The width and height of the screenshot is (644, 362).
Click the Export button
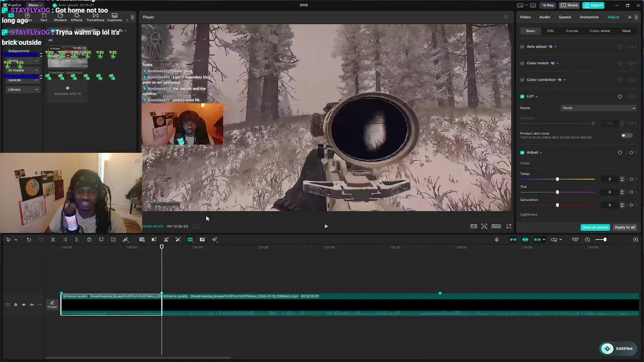pos(593,5)
